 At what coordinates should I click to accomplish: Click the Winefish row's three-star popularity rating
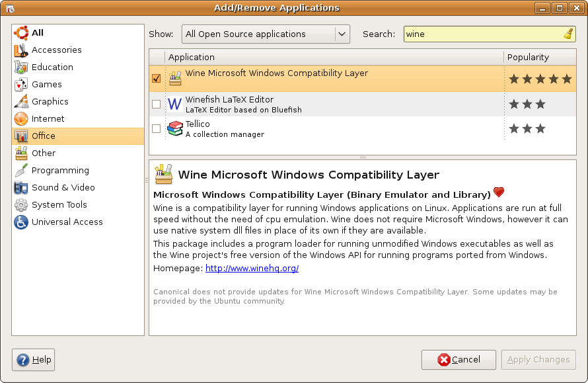tap(527, 104)
